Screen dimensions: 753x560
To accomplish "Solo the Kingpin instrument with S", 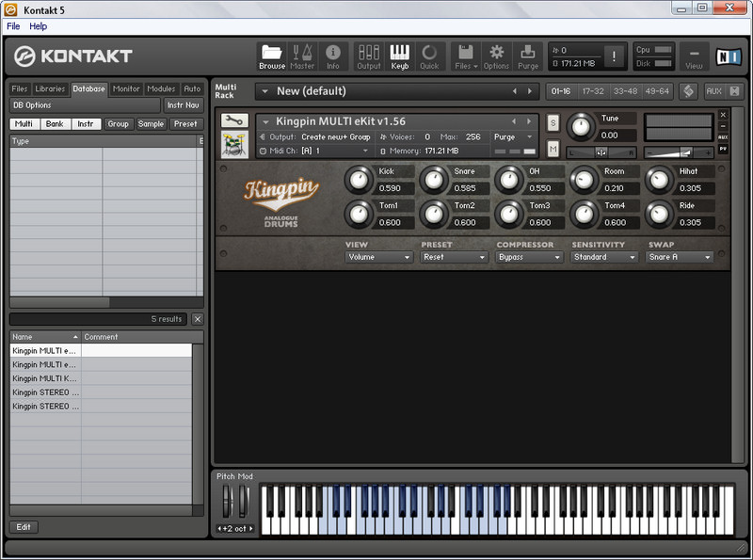I will [553, 122].
